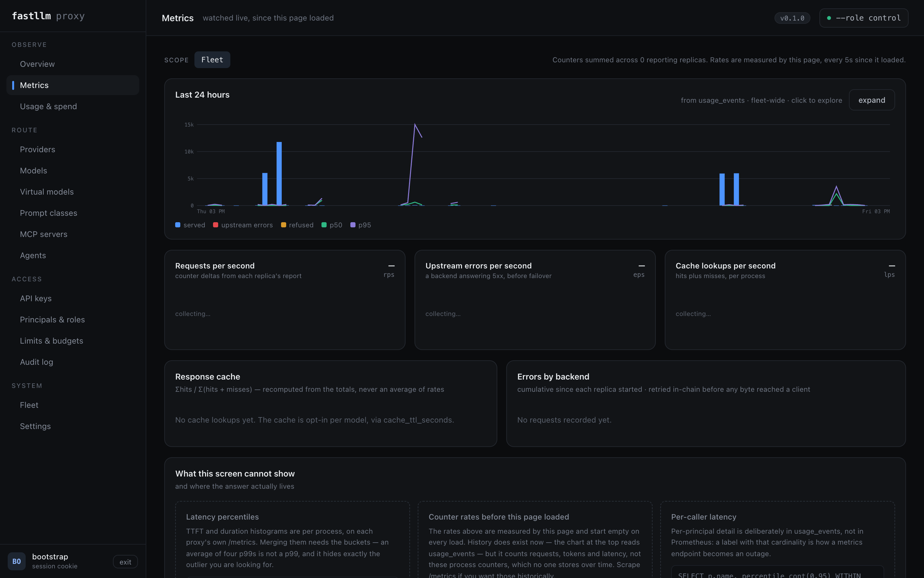Click the Per-caller latency heading
Screen dimensions: 924x578
click(704, 517)
